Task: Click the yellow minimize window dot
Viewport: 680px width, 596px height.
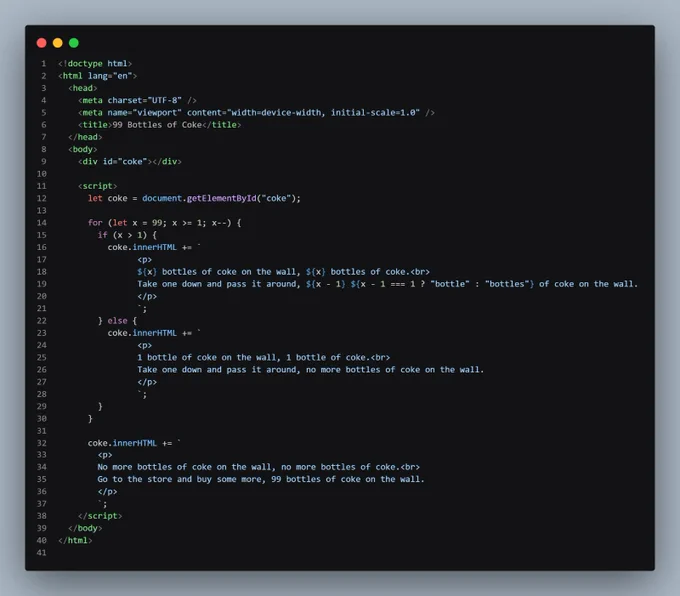Action: [x=58, y=43]
